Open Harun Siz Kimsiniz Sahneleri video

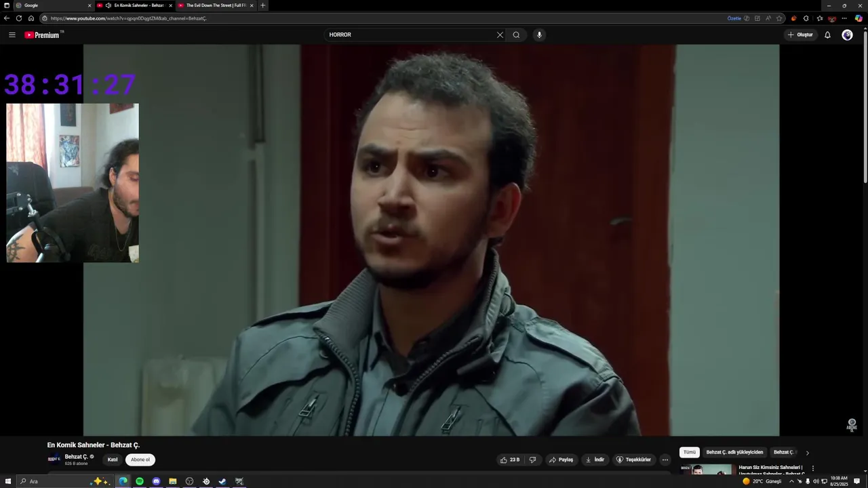pos(770,470)
